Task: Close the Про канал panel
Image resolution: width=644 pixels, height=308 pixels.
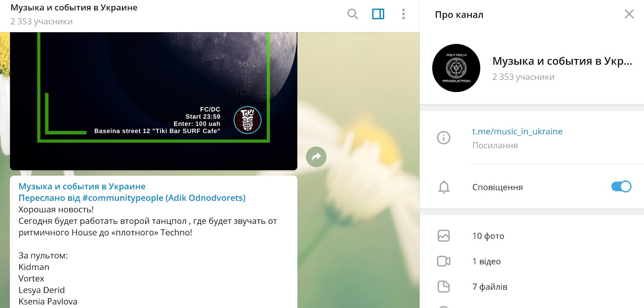Action: pyautogui.click(x=629, y=14)
